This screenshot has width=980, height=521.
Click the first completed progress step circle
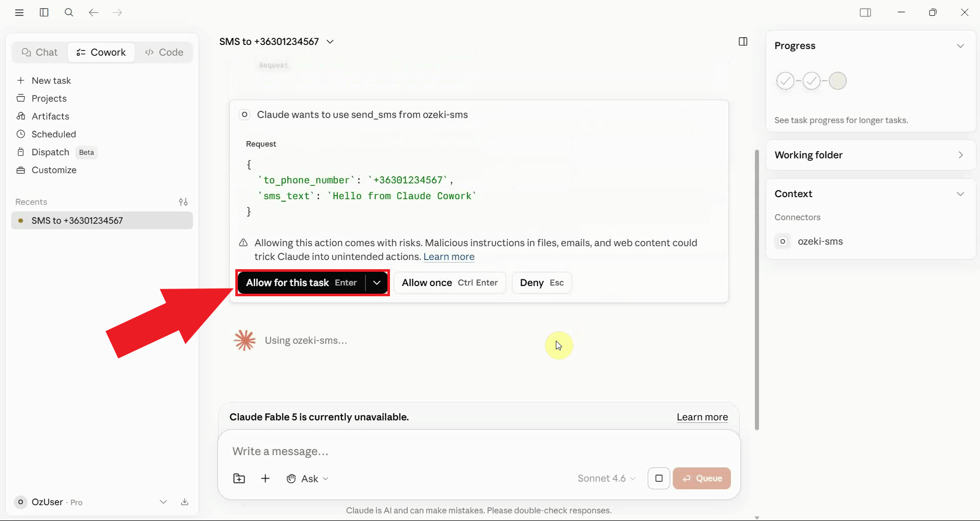click(785, 81)
